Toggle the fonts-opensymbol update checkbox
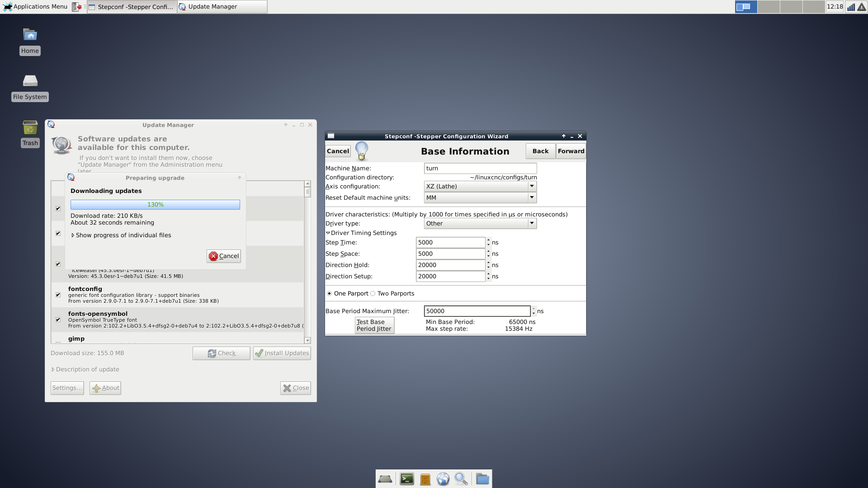 [58, 320]
